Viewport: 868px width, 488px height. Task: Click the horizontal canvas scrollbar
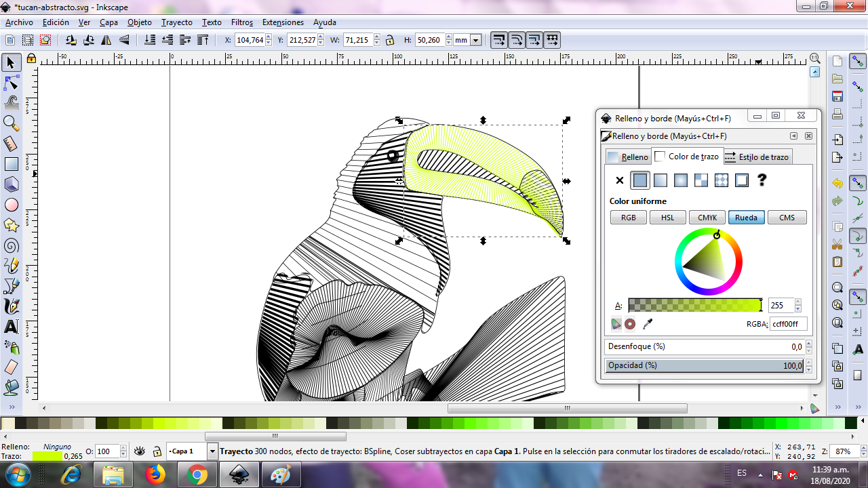pos(567,409)
